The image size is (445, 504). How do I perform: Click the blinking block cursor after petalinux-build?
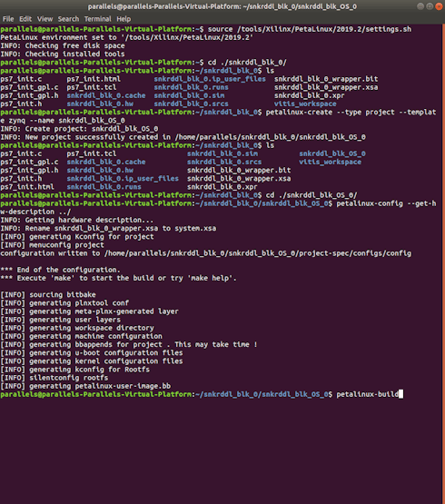click(400, 394)
